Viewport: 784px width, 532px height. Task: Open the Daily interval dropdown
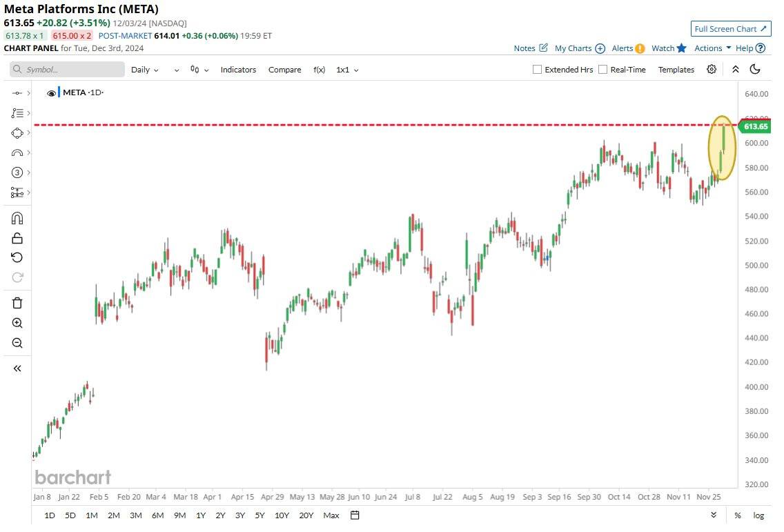coord(145,70)
